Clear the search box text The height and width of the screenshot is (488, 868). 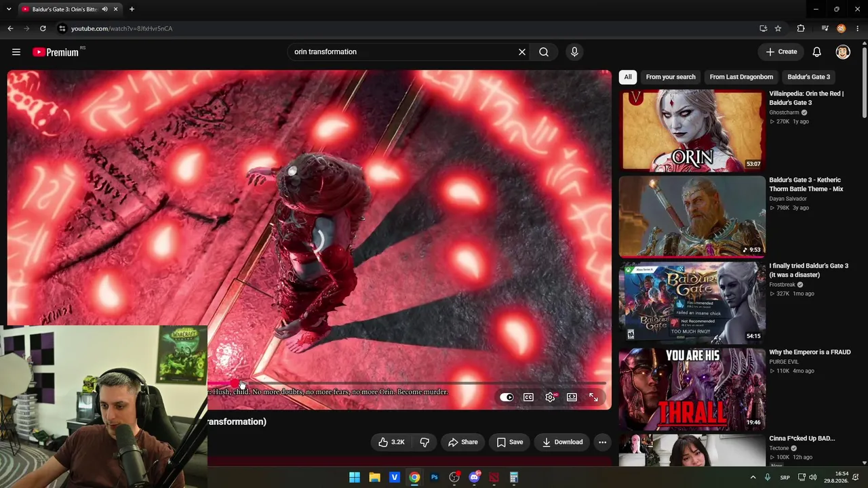tap(522, 52)
